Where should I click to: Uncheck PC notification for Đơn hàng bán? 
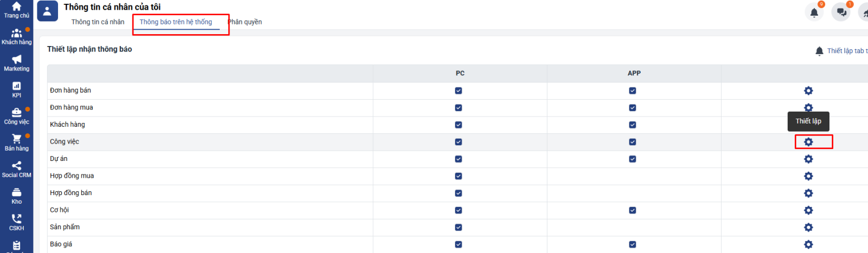click(458, 90)
